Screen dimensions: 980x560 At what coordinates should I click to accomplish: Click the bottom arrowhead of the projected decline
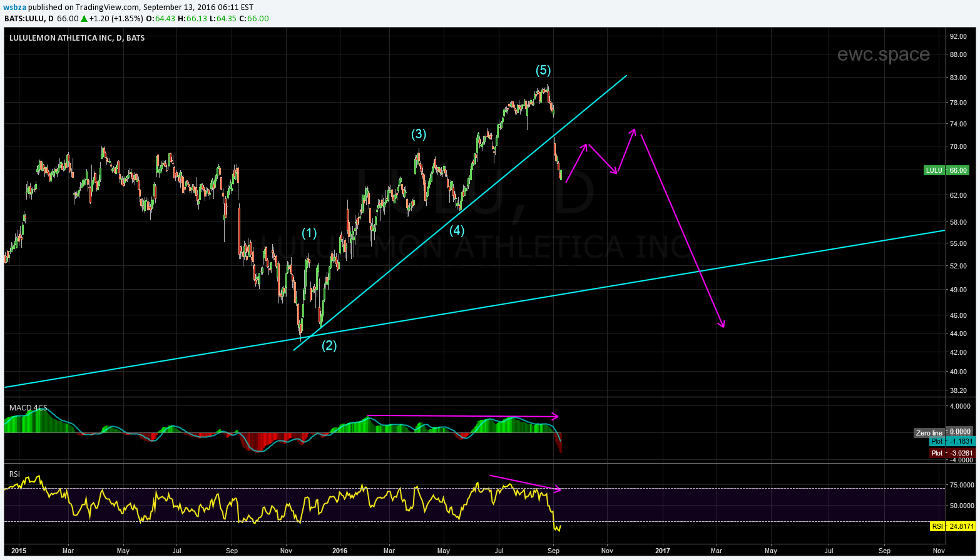pos(723,324)
